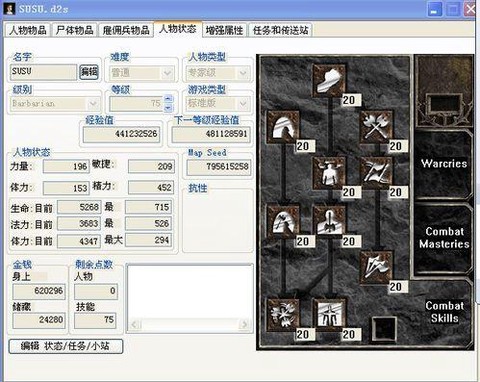Switch to the 人物物品 tab
The image size is (480, 382).
tap(28, 30)
